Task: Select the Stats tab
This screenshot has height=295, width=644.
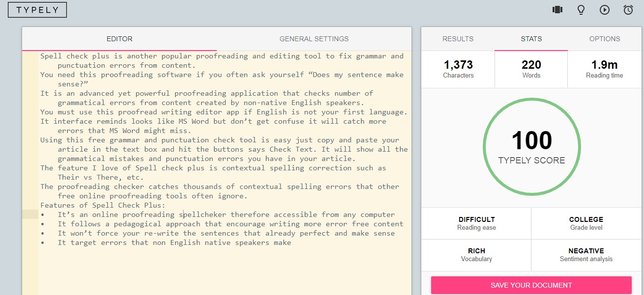Action: click(x=531, y=39)
